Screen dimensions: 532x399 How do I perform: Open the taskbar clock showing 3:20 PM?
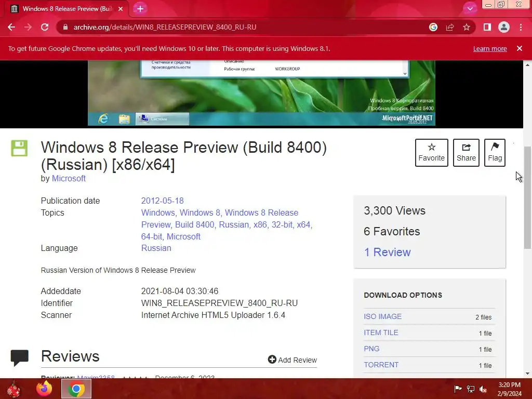(x=510, y=389)
